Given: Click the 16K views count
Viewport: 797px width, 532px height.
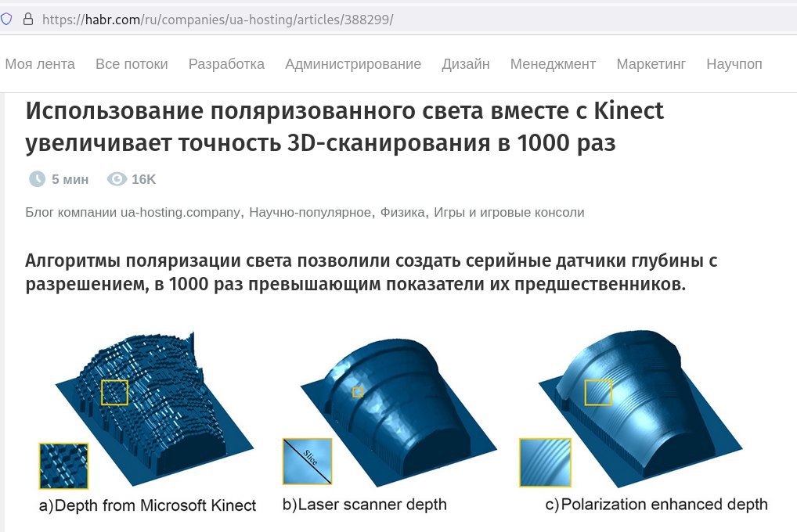Looking at the screenshot, I should coord(144,179).
